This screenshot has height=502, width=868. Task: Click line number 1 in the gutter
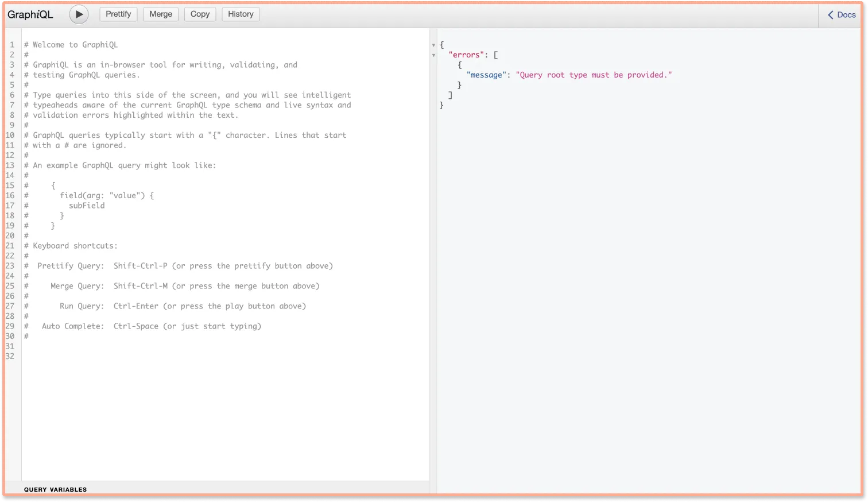click(x=12, y=45)
